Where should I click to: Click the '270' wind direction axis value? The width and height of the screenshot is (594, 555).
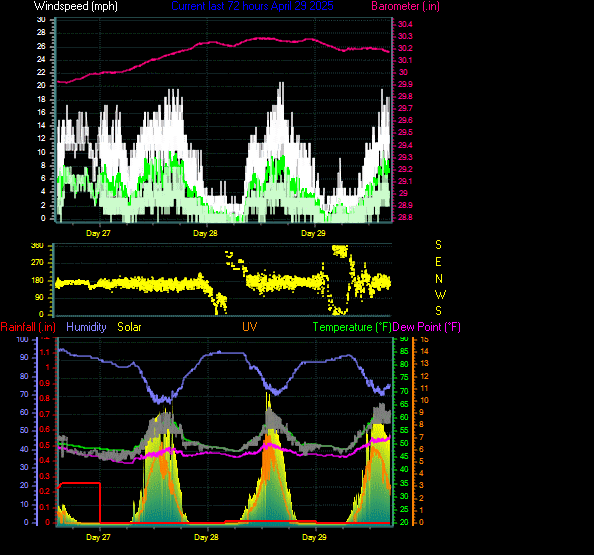pos(37,262)
